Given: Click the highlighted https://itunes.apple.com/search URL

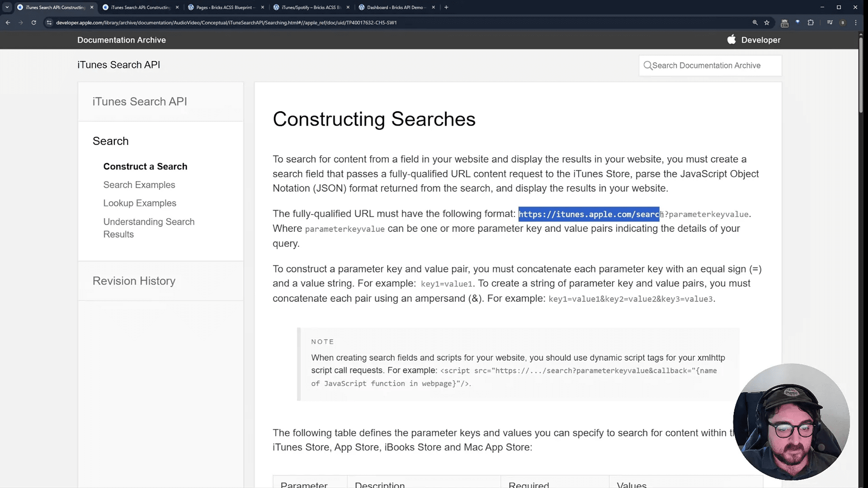Looking at the screenshot, I should (589, 214).
